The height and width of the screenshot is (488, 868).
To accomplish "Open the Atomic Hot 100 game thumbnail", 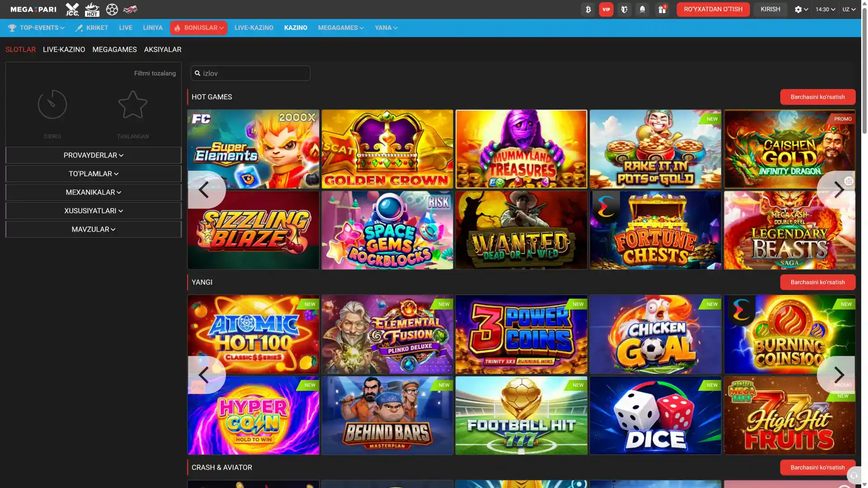I will pyautogui.click(x=253, y=334).
